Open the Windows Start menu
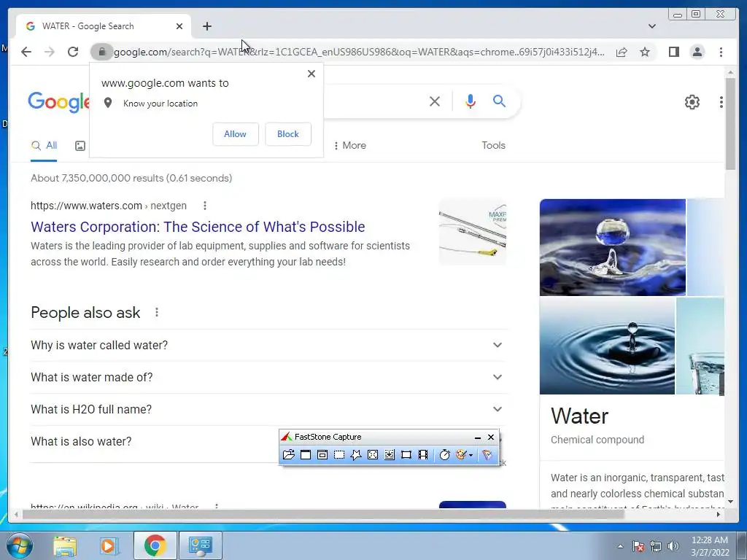 coord(18,545)
